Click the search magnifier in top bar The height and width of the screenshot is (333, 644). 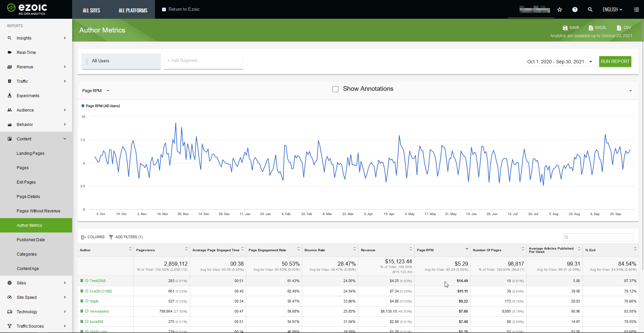click(590, 10)
